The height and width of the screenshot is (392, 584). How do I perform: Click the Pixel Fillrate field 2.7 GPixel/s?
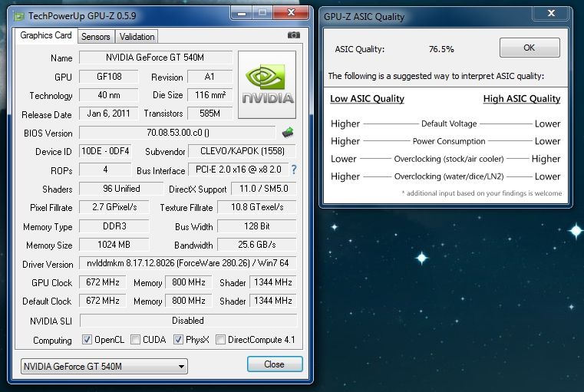(x=114, y=207)
